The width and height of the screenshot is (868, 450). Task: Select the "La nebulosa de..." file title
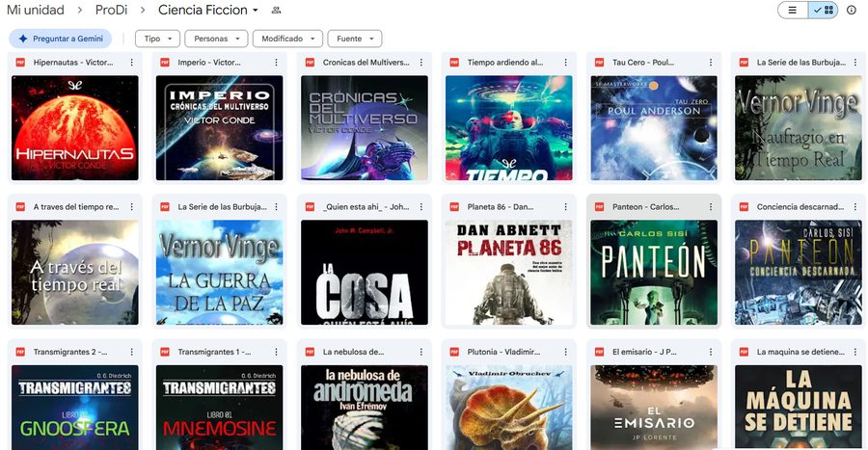(x=353, y=352)
